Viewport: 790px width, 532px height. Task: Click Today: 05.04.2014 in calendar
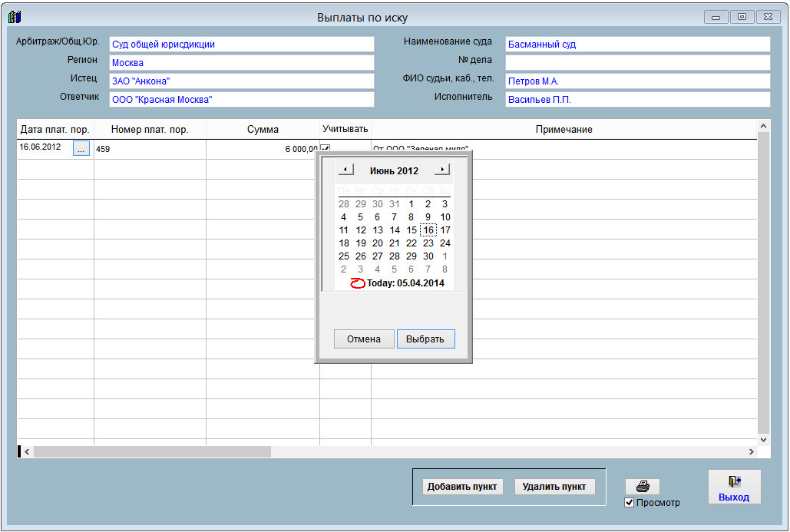405,283
